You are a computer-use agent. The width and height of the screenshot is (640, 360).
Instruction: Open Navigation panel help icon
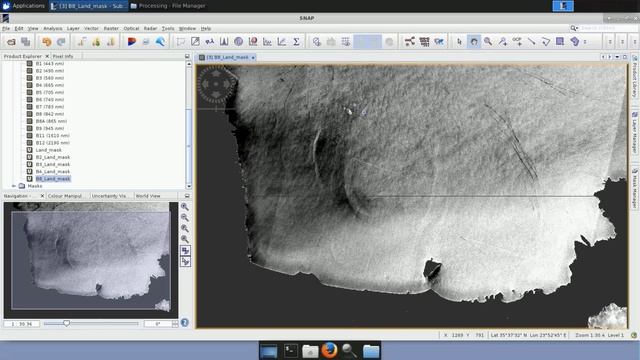(x=184, y=323)
